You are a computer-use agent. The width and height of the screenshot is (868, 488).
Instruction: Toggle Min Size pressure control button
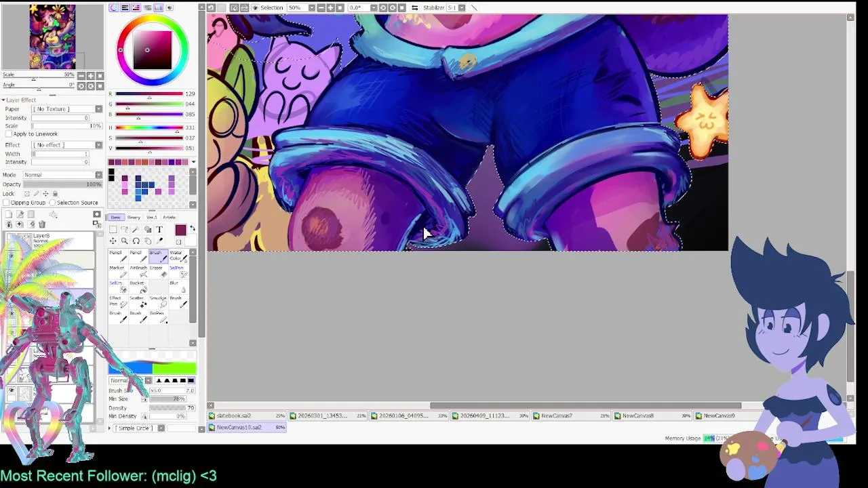tap(144, 399)
